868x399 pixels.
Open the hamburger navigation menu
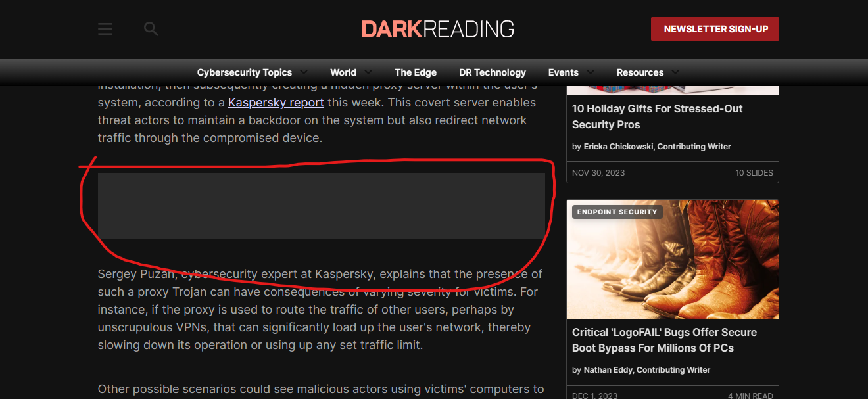[105, 28]
